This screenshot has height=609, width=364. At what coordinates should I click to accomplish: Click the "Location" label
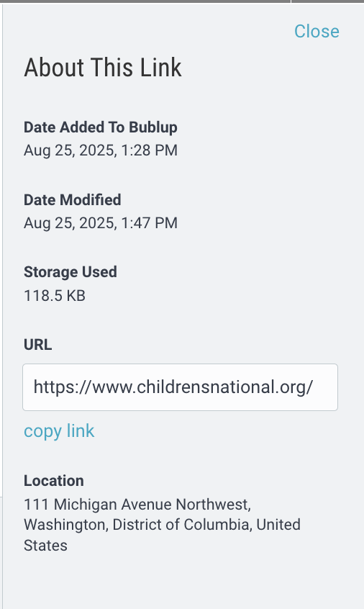53,481
